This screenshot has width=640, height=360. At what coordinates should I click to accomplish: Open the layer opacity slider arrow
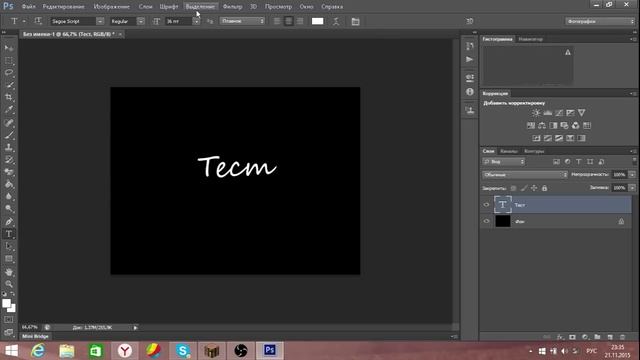coord(632,175)
